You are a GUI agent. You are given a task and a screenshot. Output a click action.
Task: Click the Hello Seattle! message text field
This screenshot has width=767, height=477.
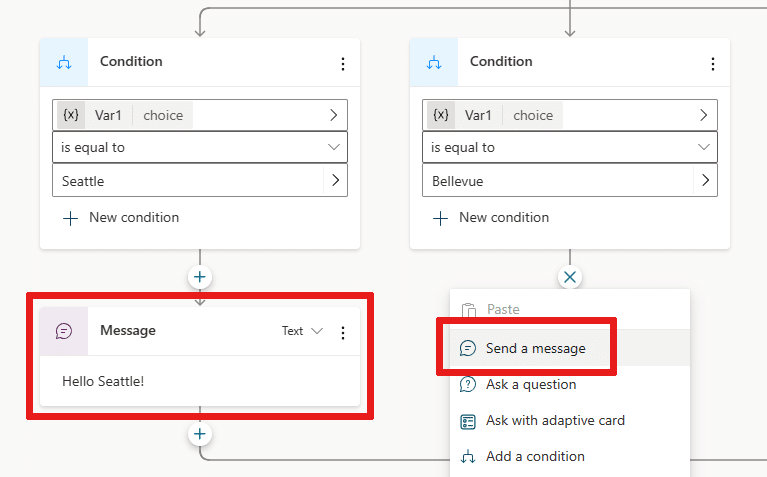[x=200, y=381]
